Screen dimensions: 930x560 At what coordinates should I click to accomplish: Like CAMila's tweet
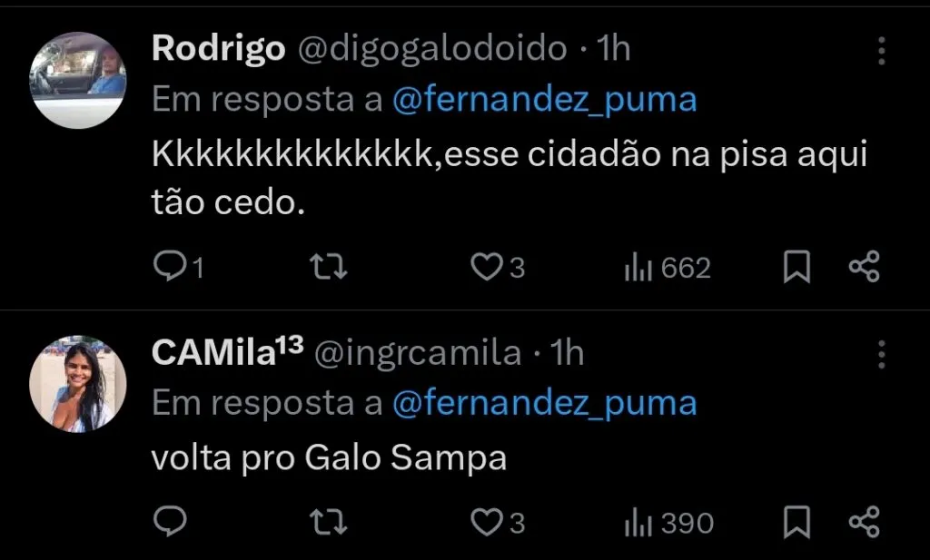coord(486,522)
